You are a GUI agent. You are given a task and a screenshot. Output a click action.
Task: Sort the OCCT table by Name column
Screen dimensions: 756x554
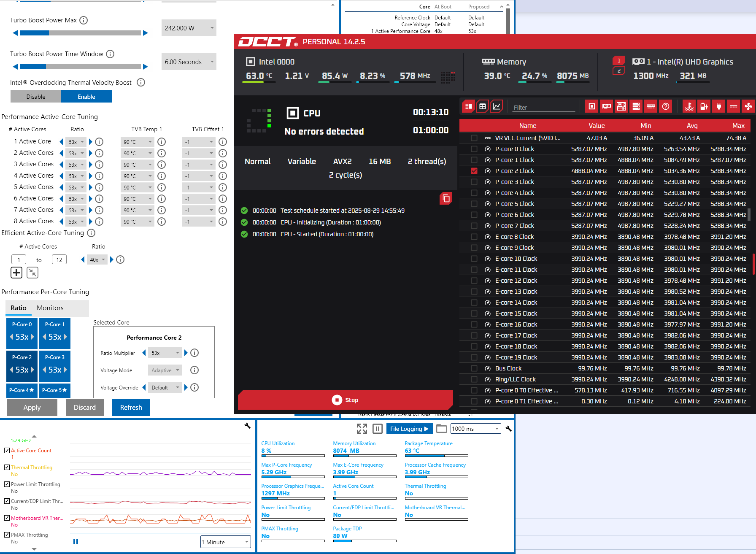[x=528, y=126]
